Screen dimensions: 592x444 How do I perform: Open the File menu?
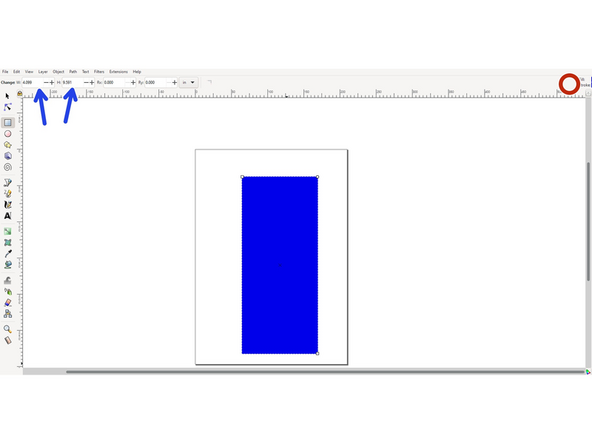point(5,71)
